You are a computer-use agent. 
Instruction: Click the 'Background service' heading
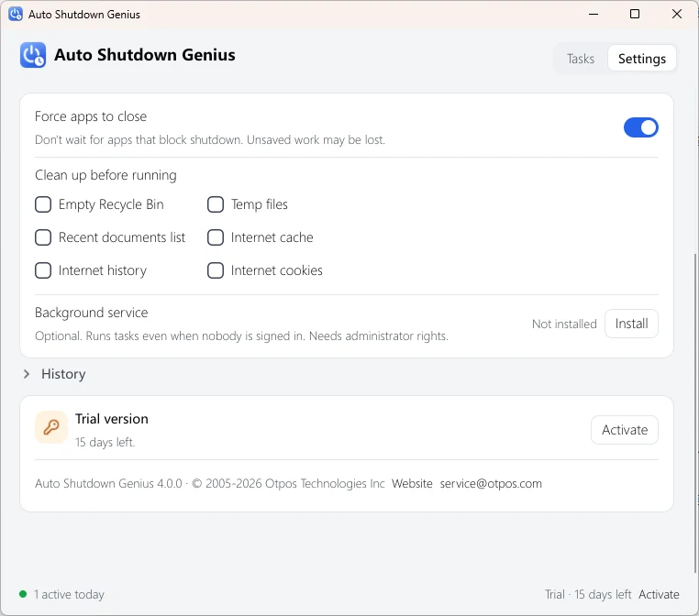pyautogui.click(x=92, y=313)
